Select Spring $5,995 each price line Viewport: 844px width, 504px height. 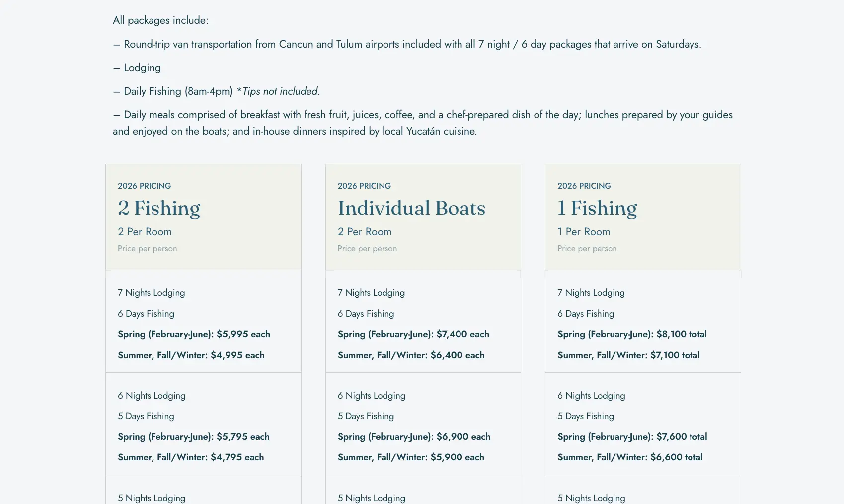[x=194, y=334]
